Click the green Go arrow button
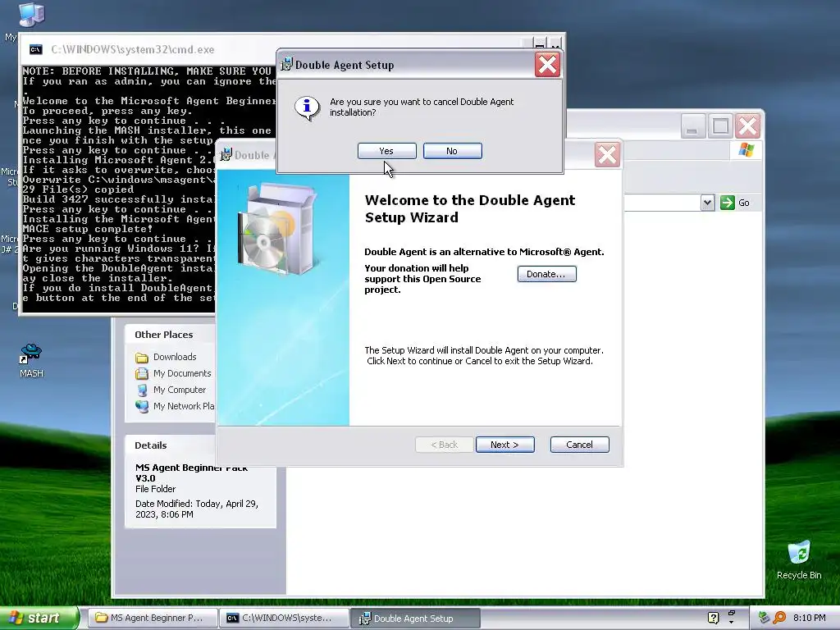The height and width of the screenshot is (630, 840). (727, 203)
